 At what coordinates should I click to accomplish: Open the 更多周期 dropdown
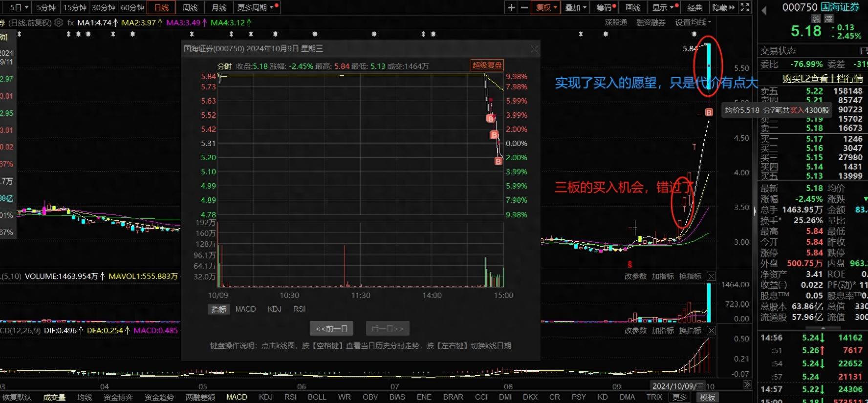pos(258,7)
